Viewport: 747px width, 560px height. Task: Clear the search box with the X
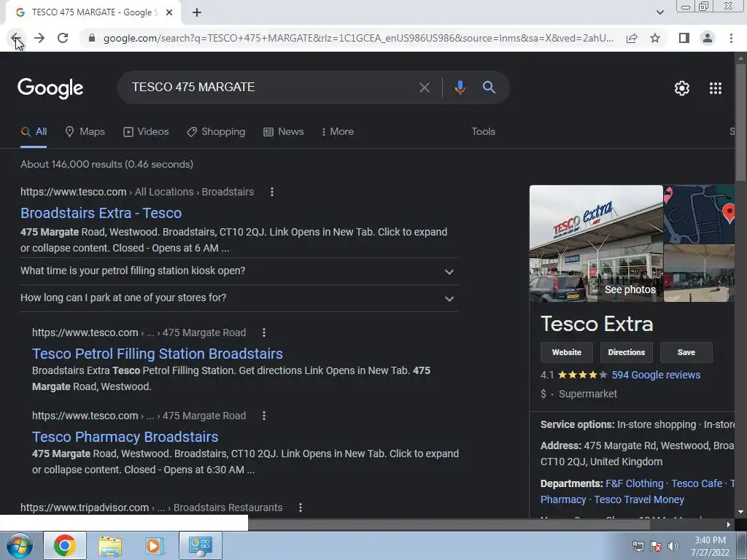[424, 87]
